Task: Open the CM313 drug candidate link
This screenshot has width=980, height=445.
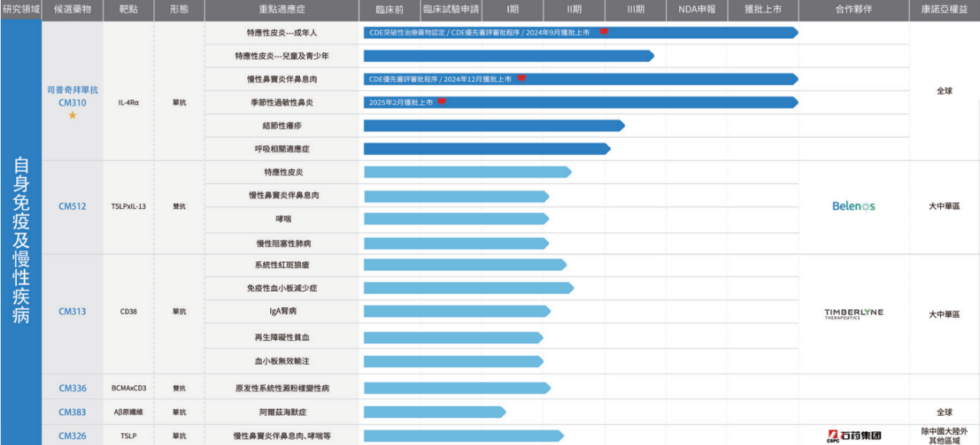Action: [x=73, y=312]
